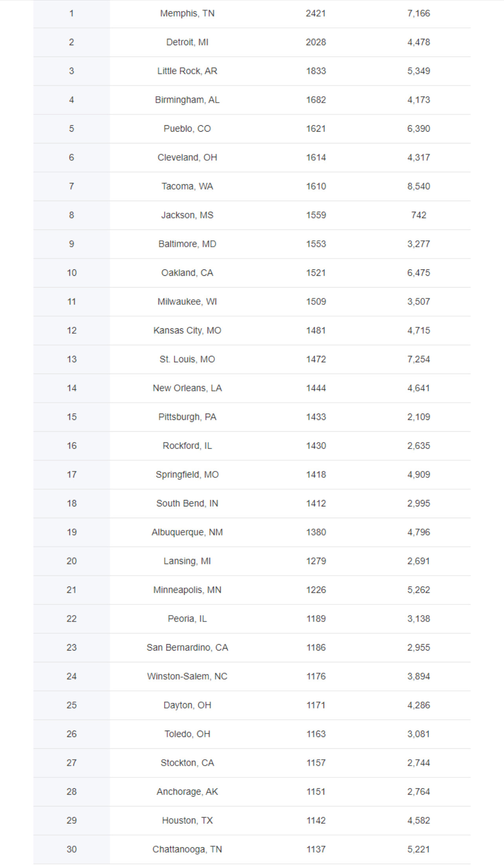Click the Albuquerque, NM row
The image size is (504, 865).
pyautogui.click(x=252, y=532)
